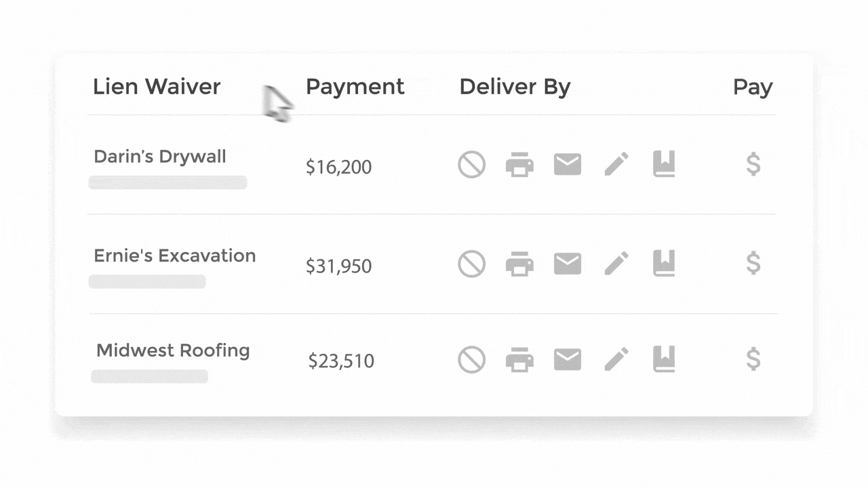The width and height of the screenshot is (868, 488).
Task: Click the Lien Waiver column header
Action: tap(157, 87)
